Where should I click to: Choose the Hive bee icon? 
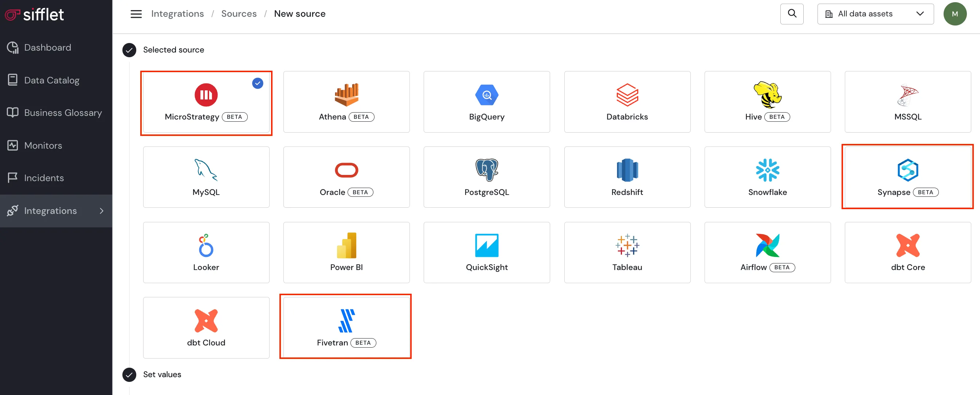coord(767,95)
